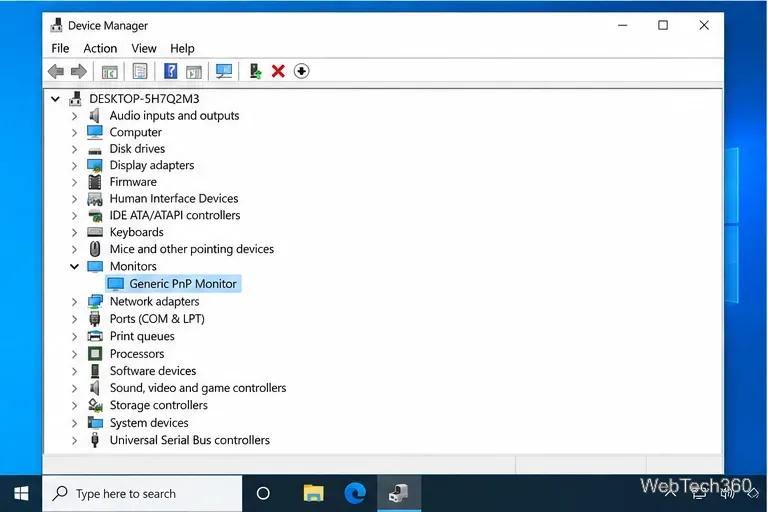Expand Display adapters chevron

(74, 166)
